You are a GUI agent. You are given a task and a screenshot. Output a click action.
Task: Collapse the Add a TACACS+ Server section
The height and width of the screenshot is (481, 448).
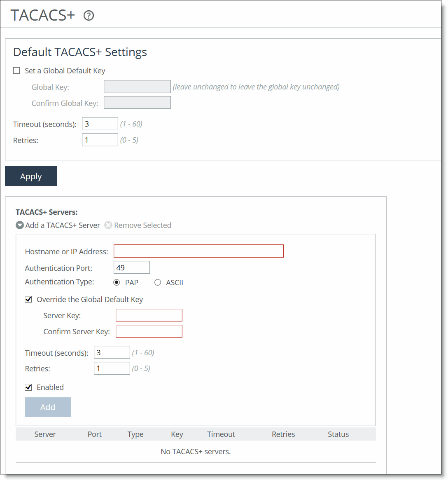[19, 225]
